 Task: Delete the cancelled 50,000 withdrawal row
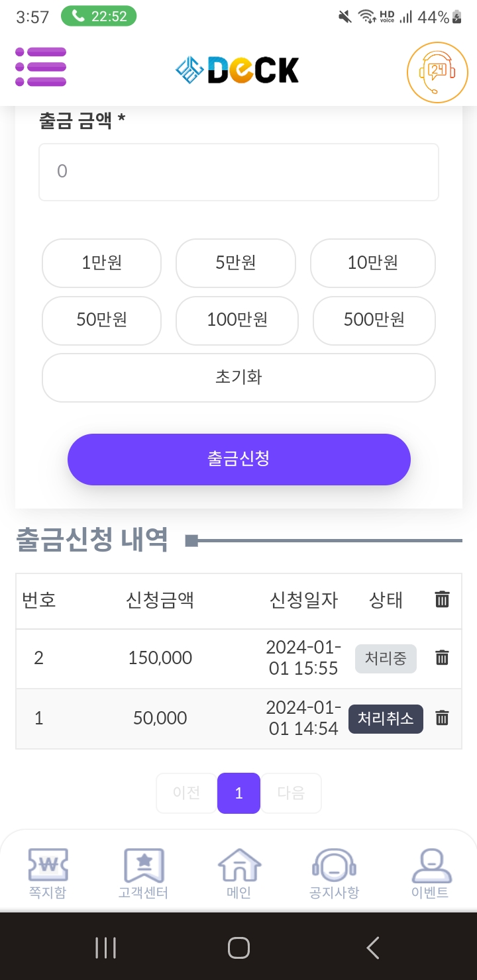[x=442, y=718]
